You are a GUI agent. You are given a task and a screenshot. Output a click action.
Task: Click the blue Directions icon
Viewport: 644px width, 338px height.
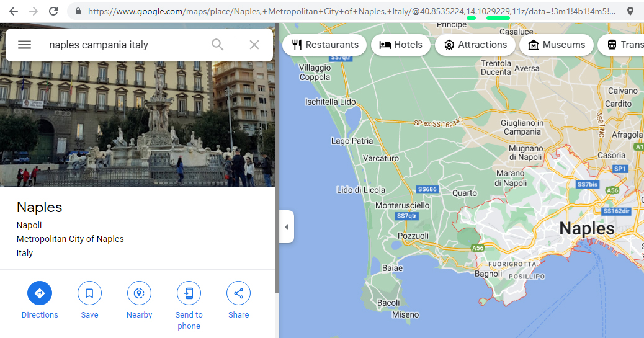pos(40,293)
